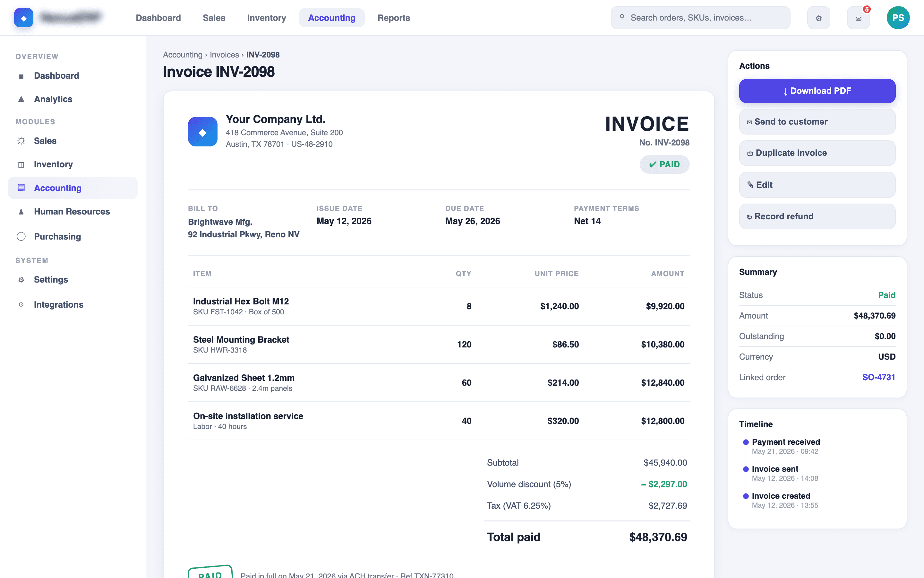Go to Inventory in the top navigation
The height and width of the screenshot is (578, 924).
coord(267,18)
